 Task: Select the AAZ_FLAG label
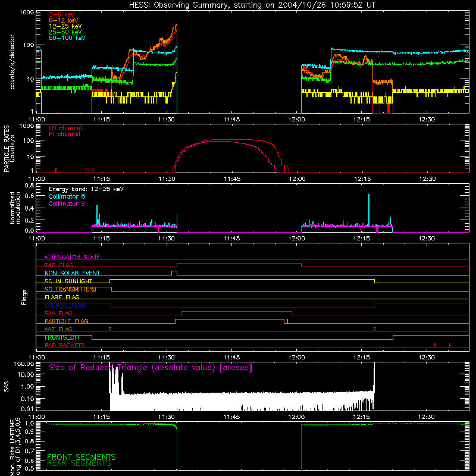click(x=58, y=329)
